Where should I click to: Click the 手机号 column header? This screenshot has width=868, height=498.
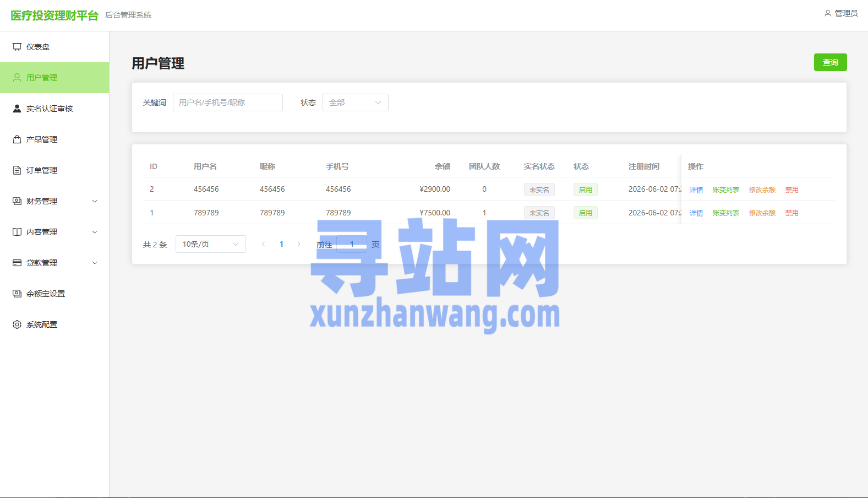pos(337,166)
